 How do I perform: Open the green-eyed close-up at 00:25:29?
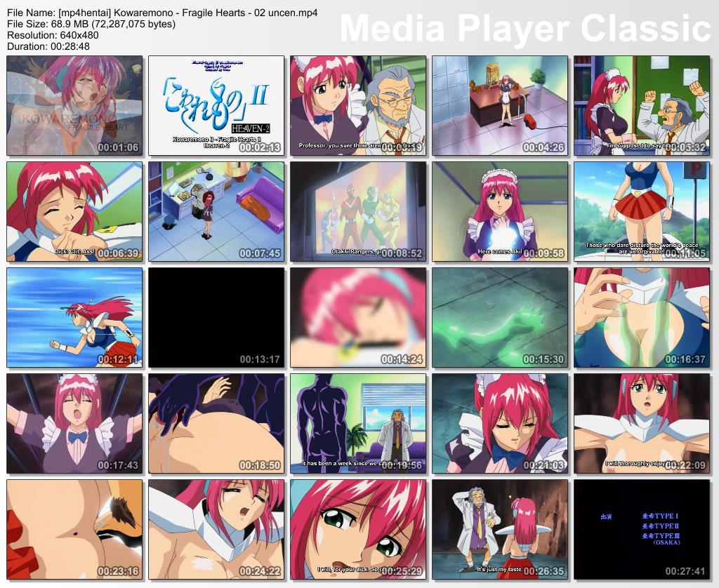click(x=357, y=529)
